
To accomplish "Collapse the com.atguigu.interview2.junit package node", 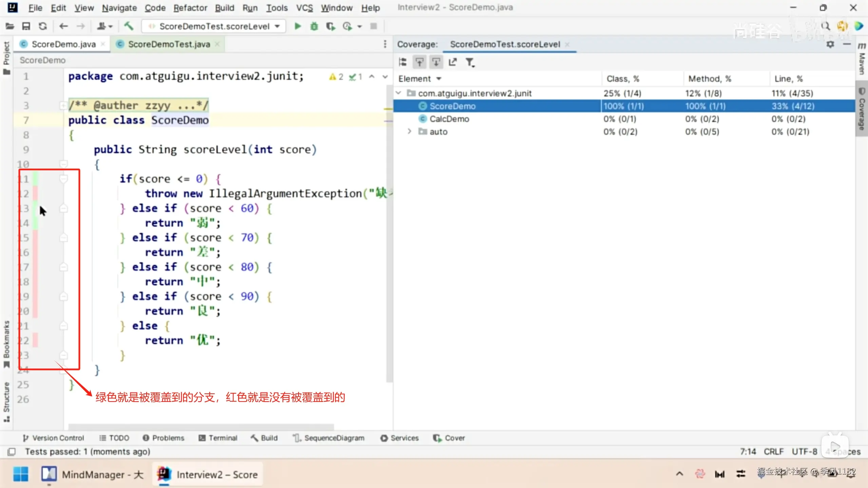I will 399,93.
